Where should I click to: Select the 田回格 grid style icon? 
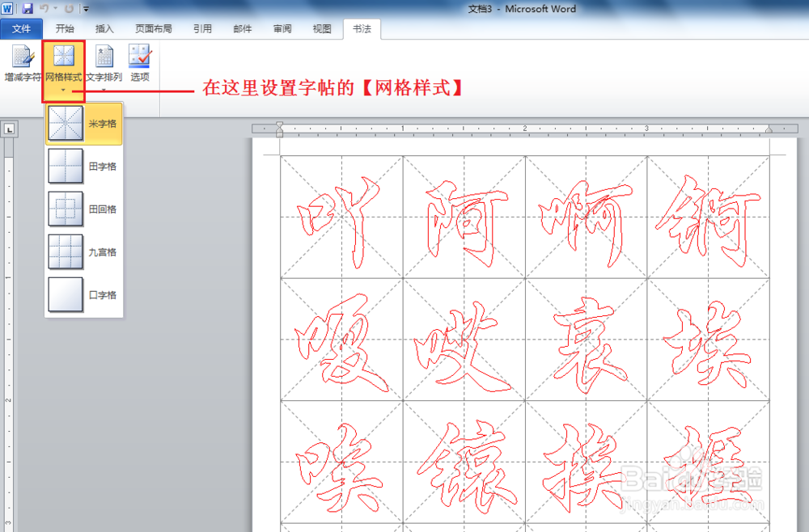click(x=66, y=209)
